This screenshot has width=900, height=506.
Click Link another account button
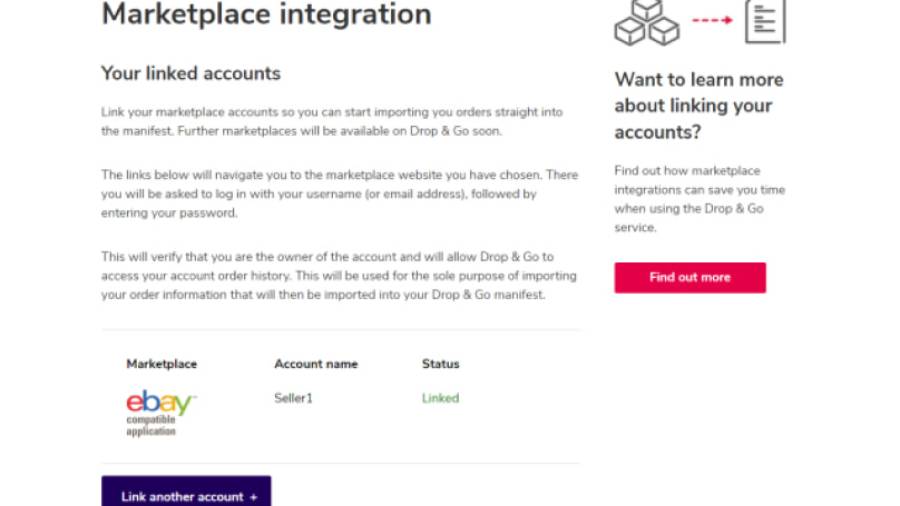tap(187, 491)
